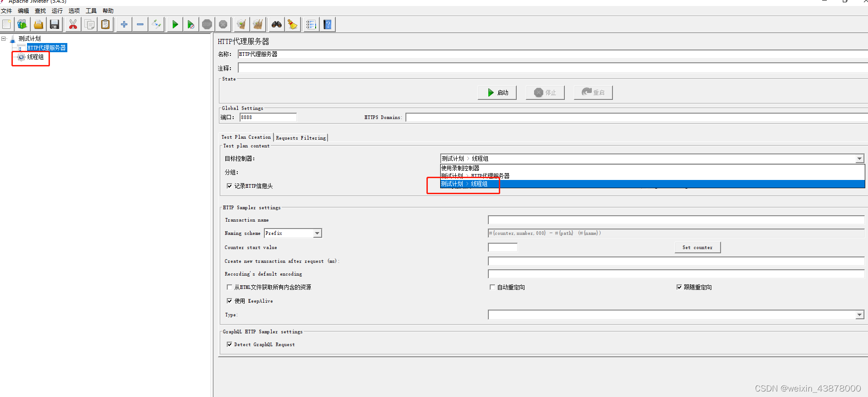Image resolution: width=868 pixels, height=397 pixels.
Task: Click the 注释 comment input field
Action: (x=553, y=68)
